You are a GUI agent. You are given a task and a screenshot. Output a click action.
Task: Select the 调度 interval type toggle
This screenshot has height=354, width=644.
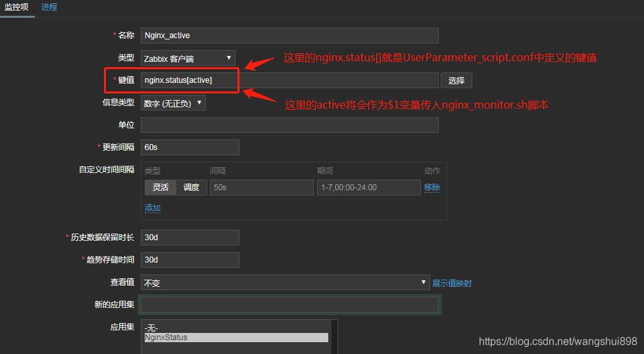tap(191, 188)
